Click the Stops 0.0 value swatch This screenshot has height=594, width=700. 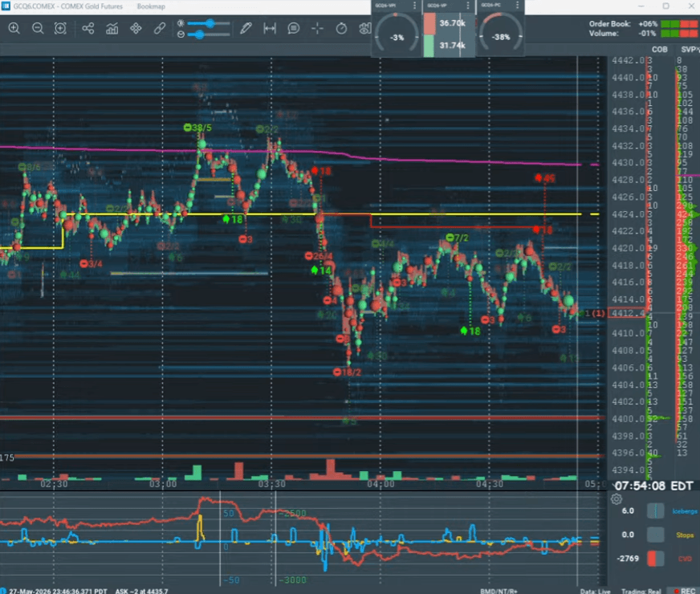click(655, 535)
